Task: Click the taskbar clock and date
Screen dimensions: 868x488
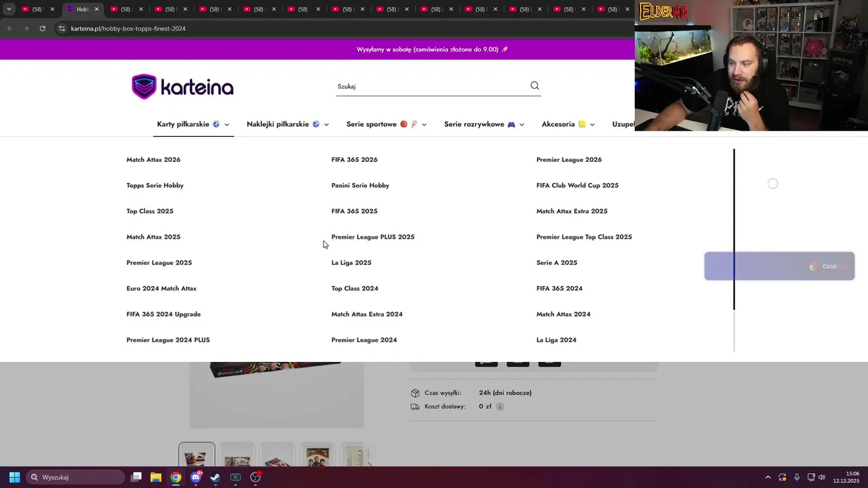Action: 846,477
